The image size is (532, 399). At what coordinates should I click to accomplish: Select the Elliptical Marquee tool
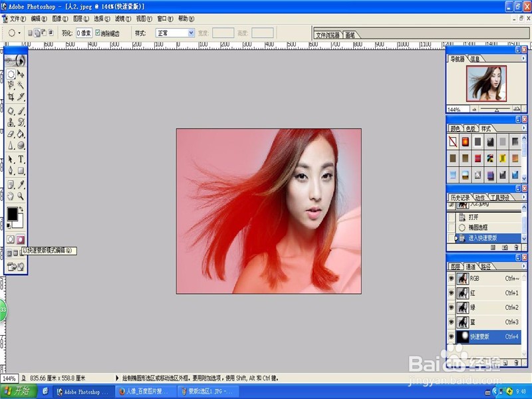11,74
